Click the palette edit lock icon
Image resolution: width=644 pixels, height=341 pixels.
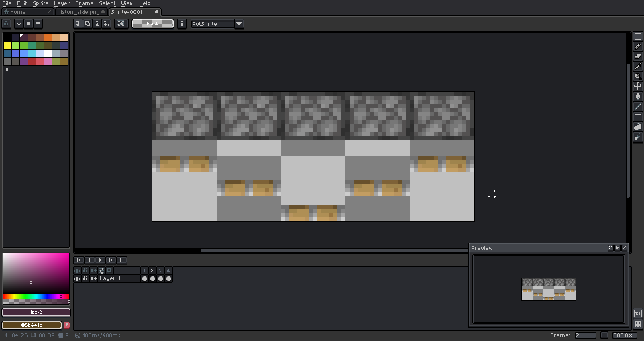click(x=6, y=24)
